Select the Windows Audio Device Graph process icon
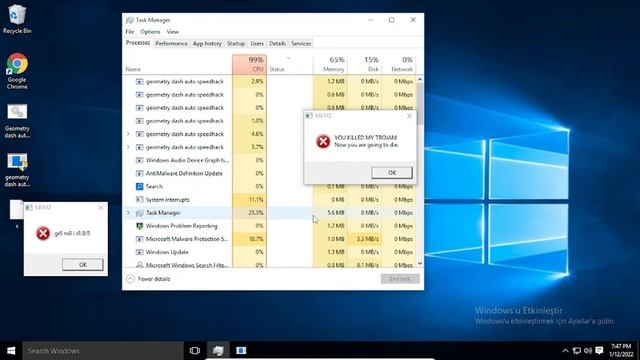This screenshot has height=360, width=640. (x=140, y=160)
